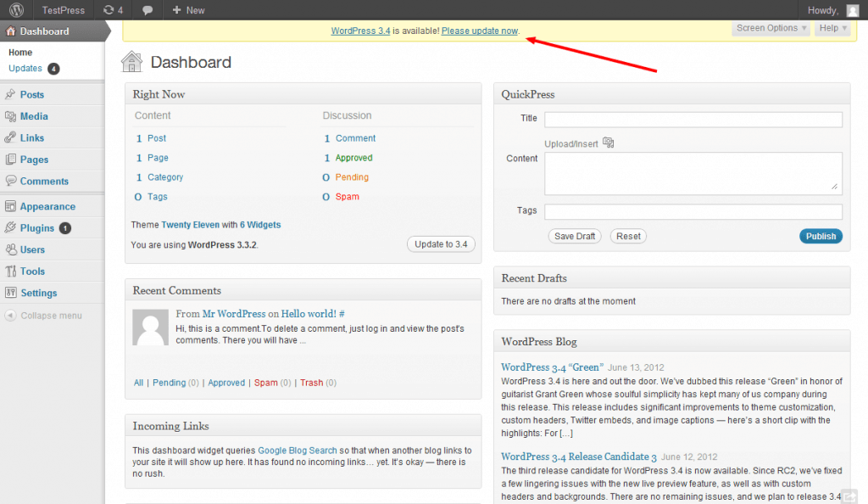Click the Media icon in sidebar

10,115
